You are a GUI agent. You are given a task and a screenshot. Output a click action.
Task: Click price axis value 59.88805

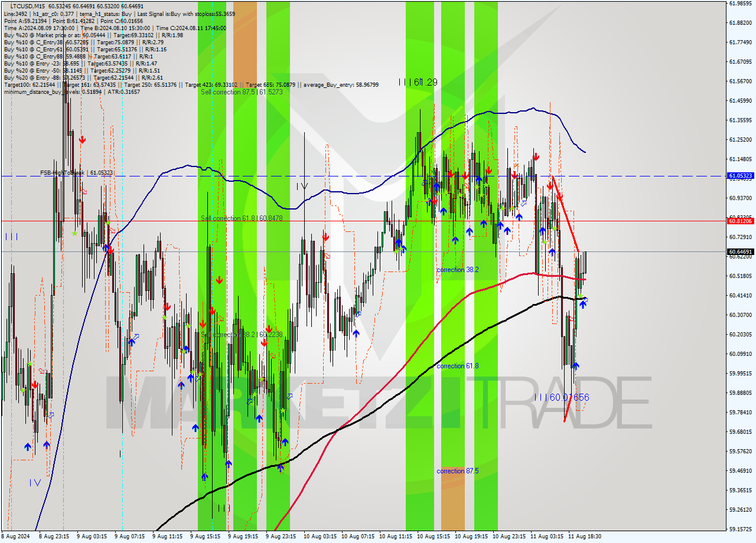coord(741,392)
